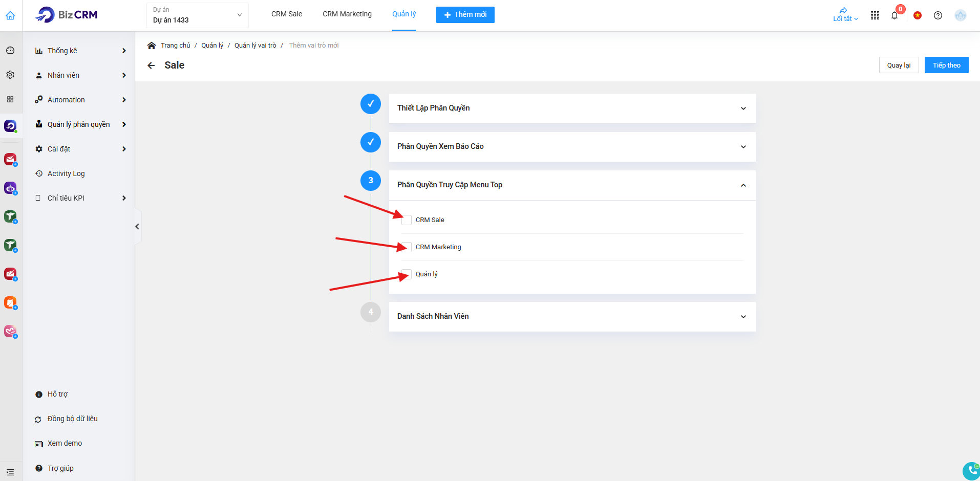The height and width of the screenshot is (481, 980).
Task: Open the Lối tắt shortcuts dropdown
Action: (845, 14)
